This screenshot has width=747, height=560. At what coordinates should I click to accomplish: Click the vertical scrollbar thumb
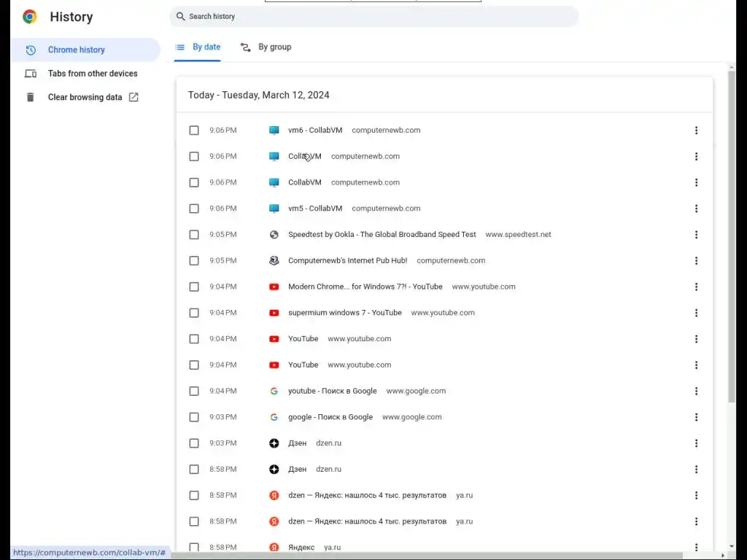tap(731, 237)
